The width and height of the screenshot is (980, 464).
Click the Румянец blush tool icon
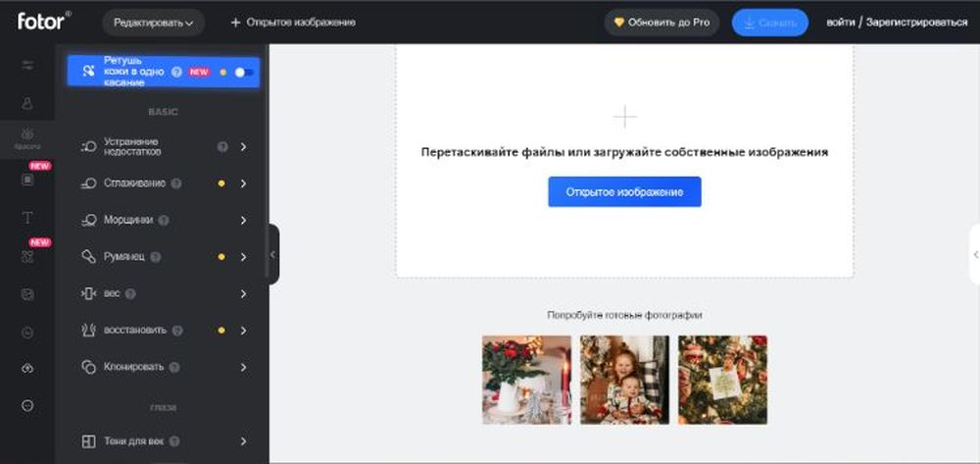89,257
